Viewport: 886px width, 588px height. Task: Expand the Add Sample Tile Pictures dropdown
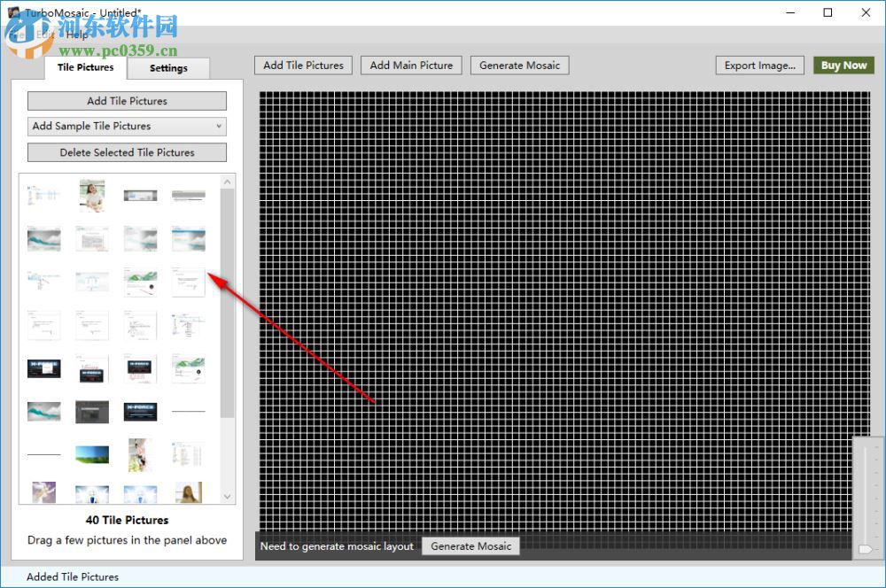(x=127, y=126)
